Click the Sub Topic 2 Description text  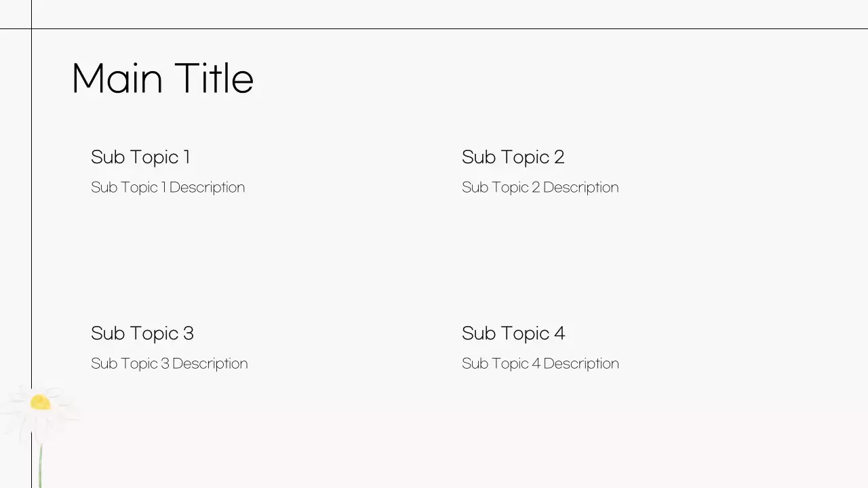540,187
